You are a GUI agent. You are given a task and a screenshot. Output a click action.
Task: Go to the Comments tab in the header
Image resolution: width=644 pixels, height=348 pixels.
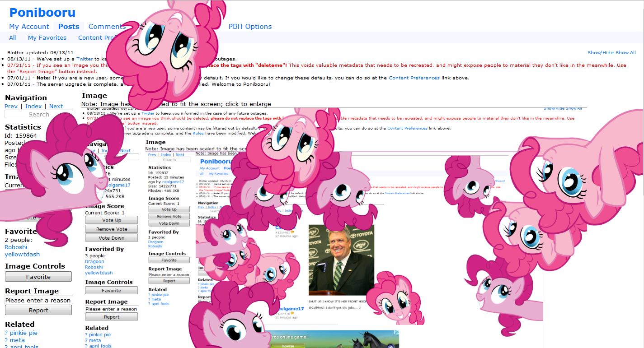point(107,27)
